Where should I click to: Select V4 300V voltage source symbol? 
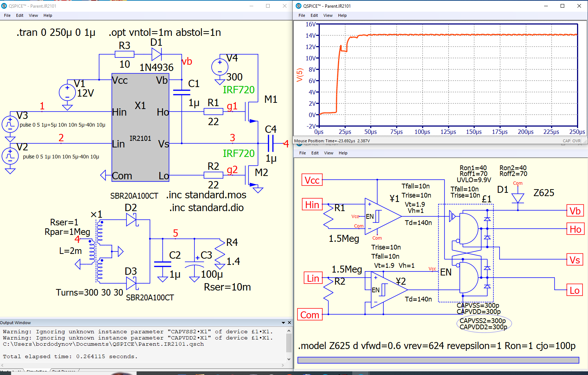click(x=220, y=68)
